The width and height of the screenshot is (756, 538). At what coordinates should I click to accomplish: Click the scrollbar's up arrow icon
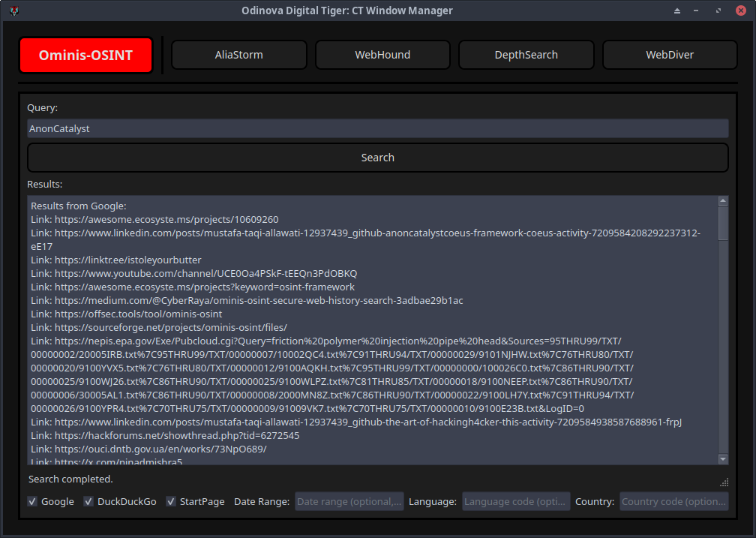[722, 200]
